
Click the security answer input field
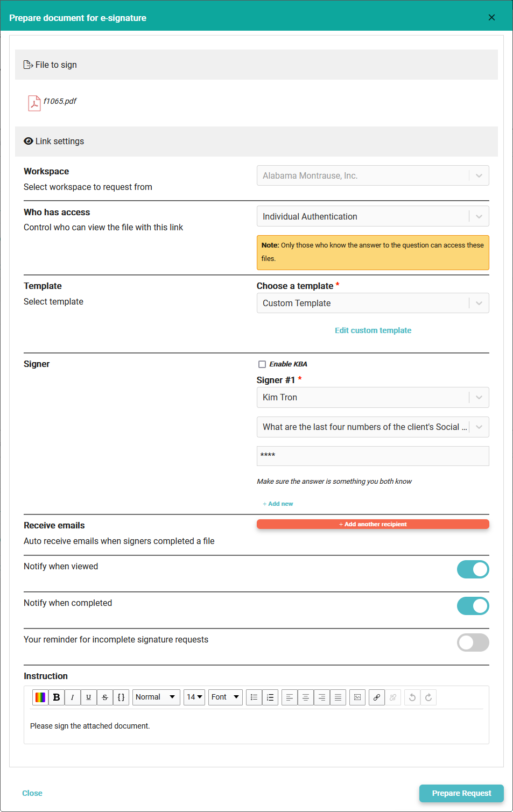click(373, 456)
